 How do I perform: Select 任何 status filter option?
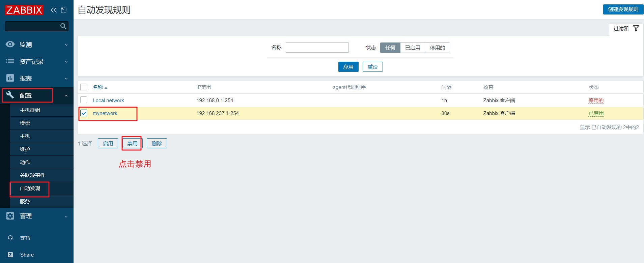(390, 48)
